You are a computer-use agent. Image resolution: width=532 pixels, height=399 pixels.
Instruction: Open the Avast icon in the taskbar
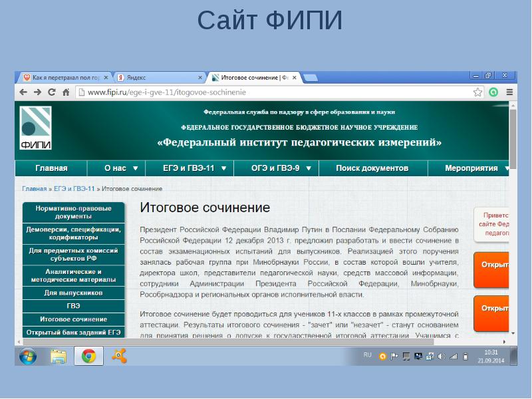tap(119, 356)
